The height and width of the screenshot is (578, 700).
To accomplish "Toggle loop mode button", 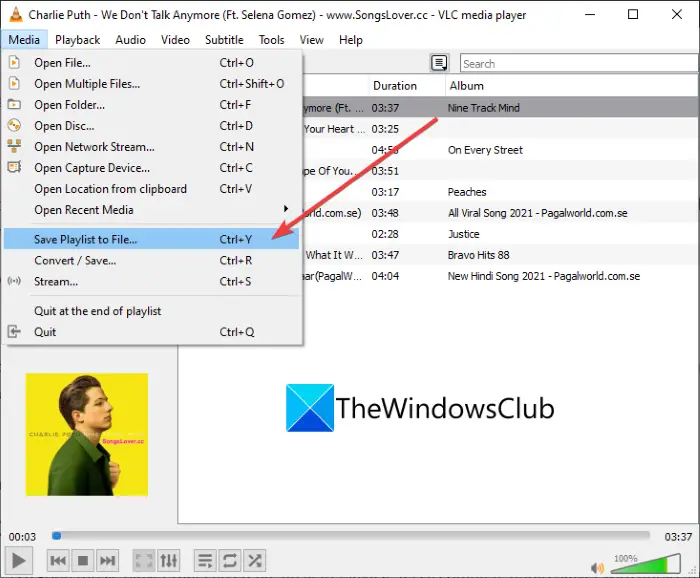I will point(230,561).
